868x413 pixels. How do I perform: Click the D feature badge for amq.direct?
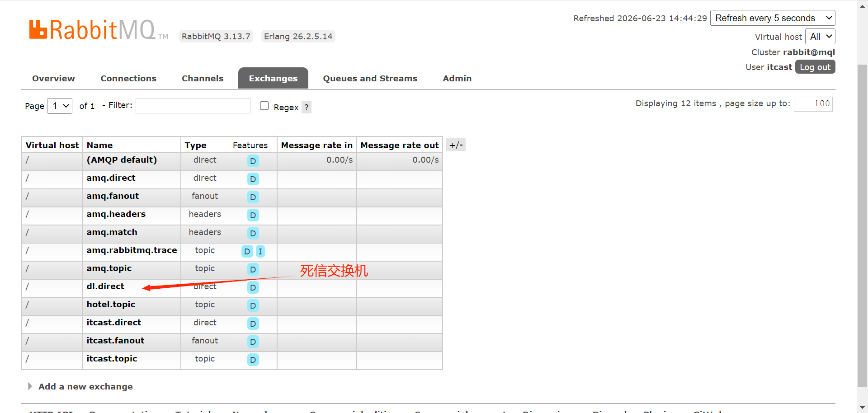(x=253, y=179)
